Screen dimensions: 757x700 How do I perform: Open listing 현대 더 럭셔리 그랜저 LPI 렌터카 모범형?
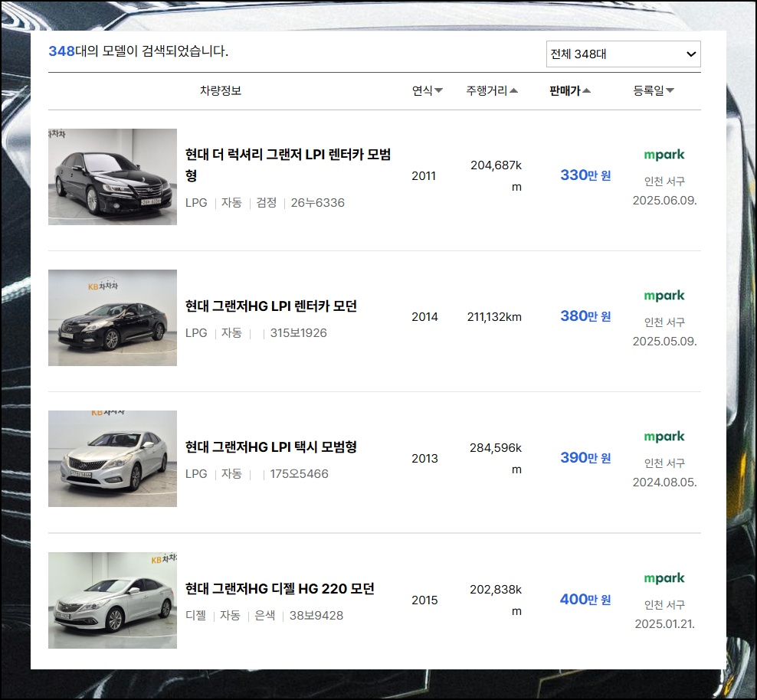coord(288,165)
